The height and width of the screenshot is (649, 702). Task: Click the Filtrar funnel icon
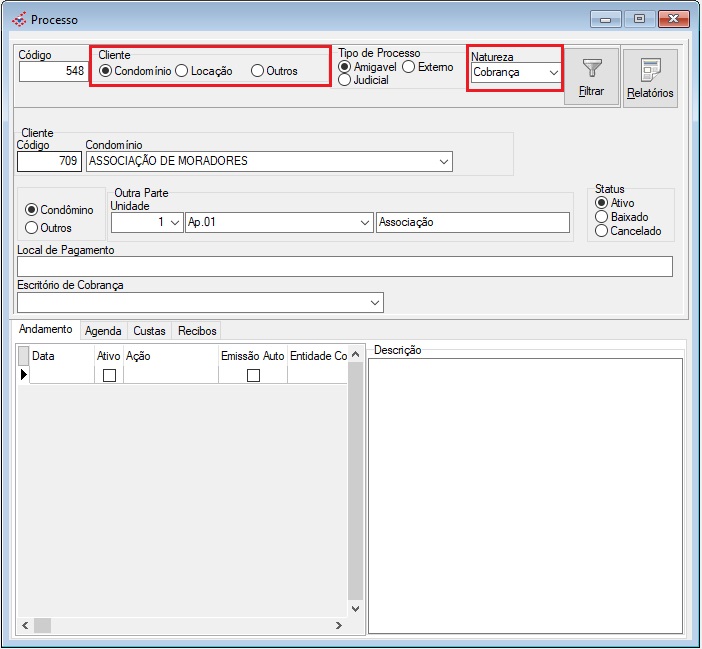pyautogui.click(x=592, y=69)
